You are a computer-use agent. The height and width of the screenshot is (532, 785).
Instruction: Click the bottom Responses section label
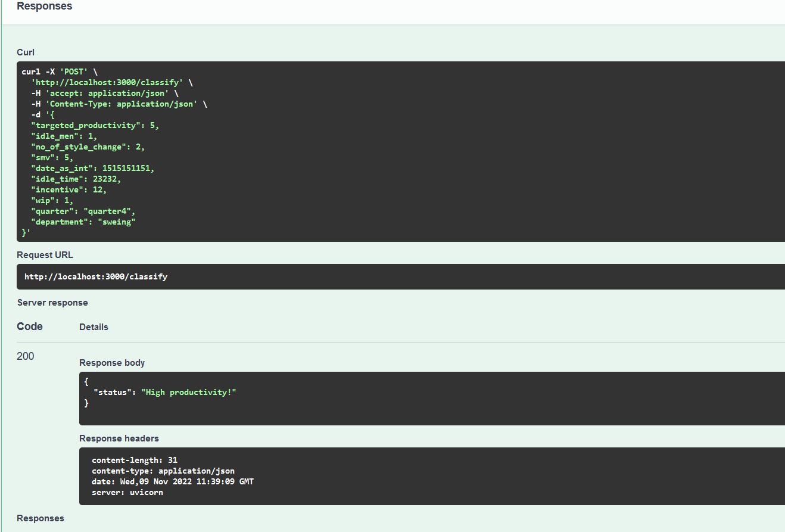click(40, 518)
